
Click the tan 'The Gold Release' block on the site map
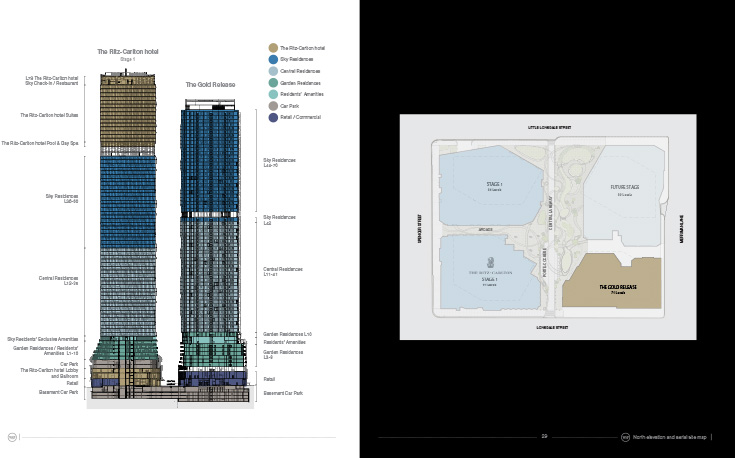(613, 283)
